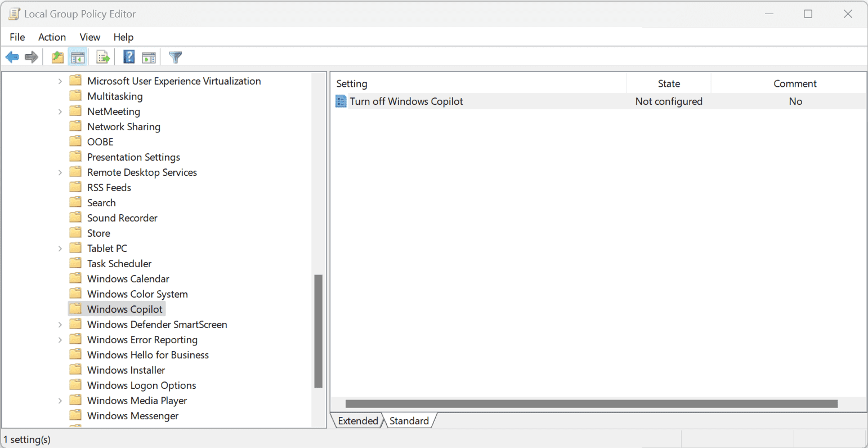The image size is (868, 448).
Task: Select Windows Color System folder label
Action: pos(137,294)
